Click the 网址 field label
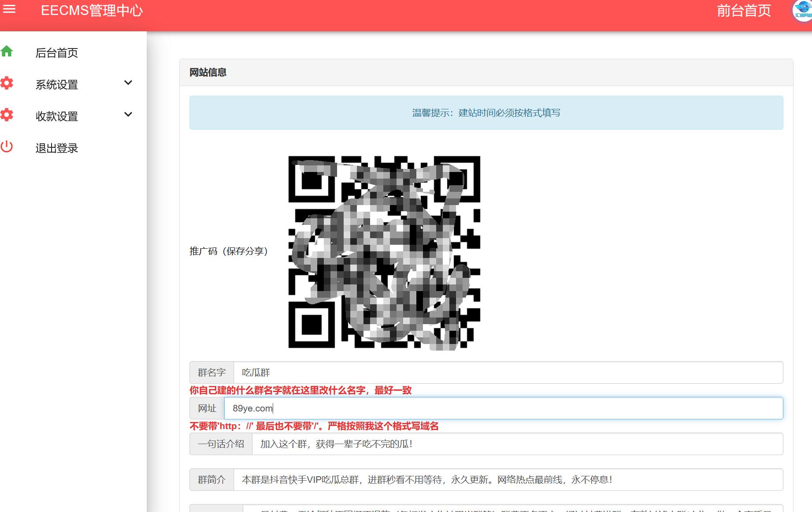 point(207,408)
